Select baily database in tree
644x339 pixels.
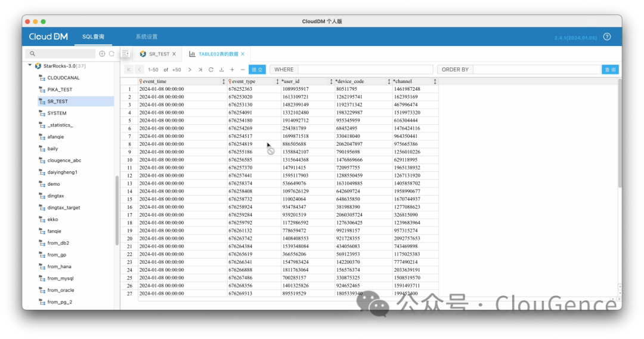point(52,149)
